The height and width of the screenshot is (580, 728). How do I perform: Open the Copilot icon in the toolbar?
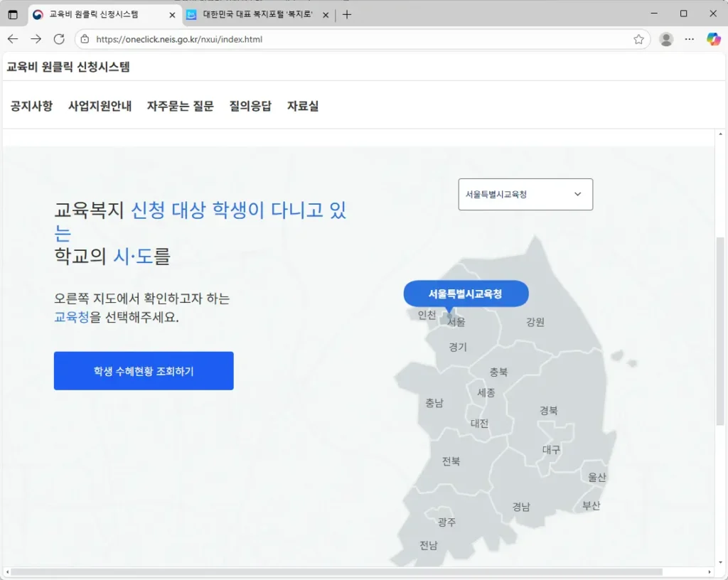click(714, 39)
